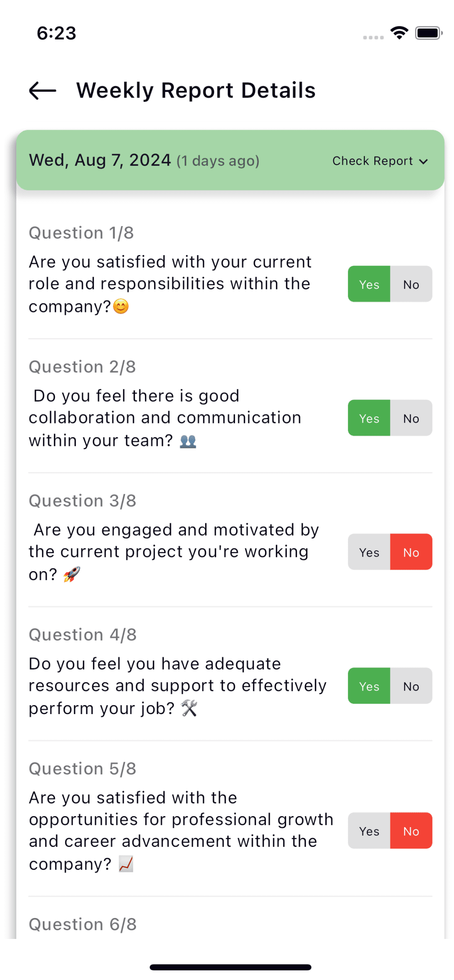Pick No for Question 4/8

(x=411, y=686)
